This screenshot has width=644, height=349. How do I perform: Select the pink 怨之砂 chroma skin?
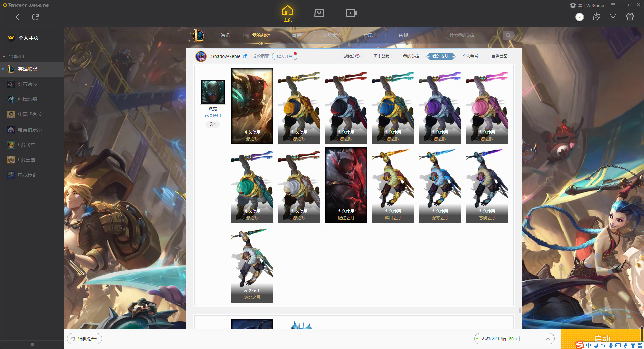click(487, 106)
